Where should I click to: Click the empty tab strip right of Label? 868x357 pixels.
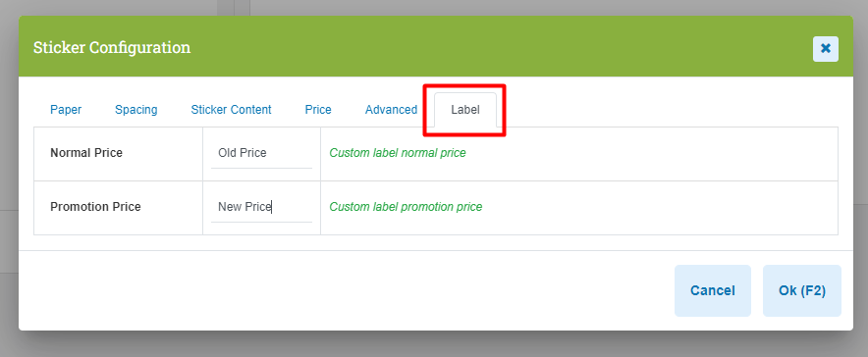[667, 110]
